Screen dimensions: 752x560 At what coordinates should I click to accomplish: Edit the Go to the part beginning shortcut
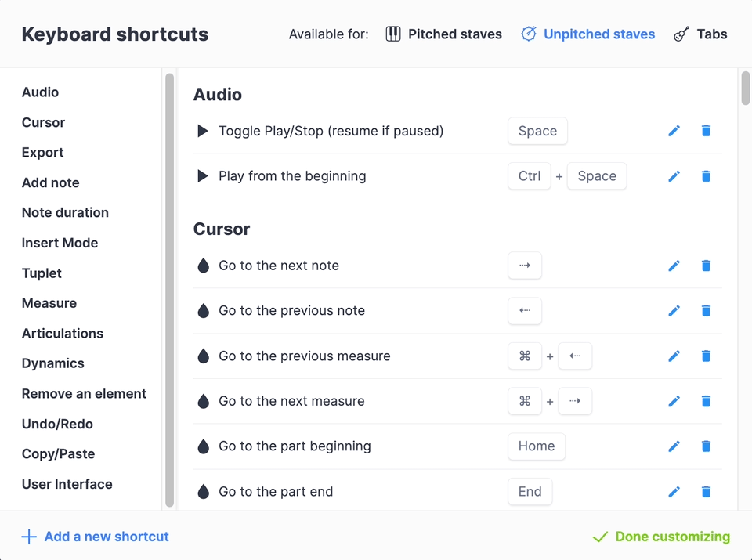click(674, 446)
